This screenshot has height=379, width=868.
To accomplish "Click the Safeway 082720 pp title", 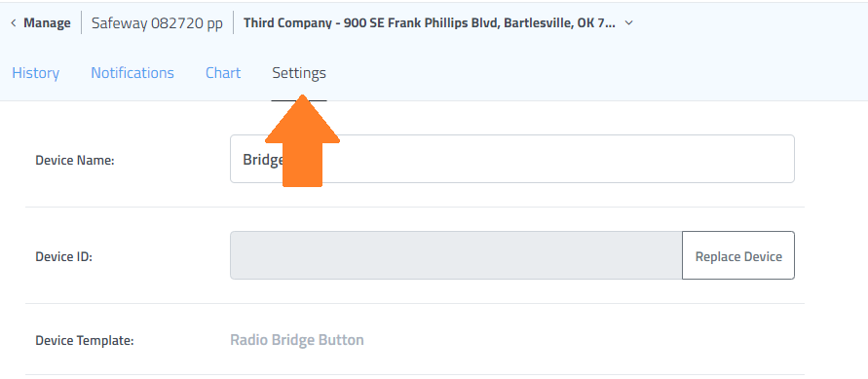I will pyautogui.click(x=157, y=23).
